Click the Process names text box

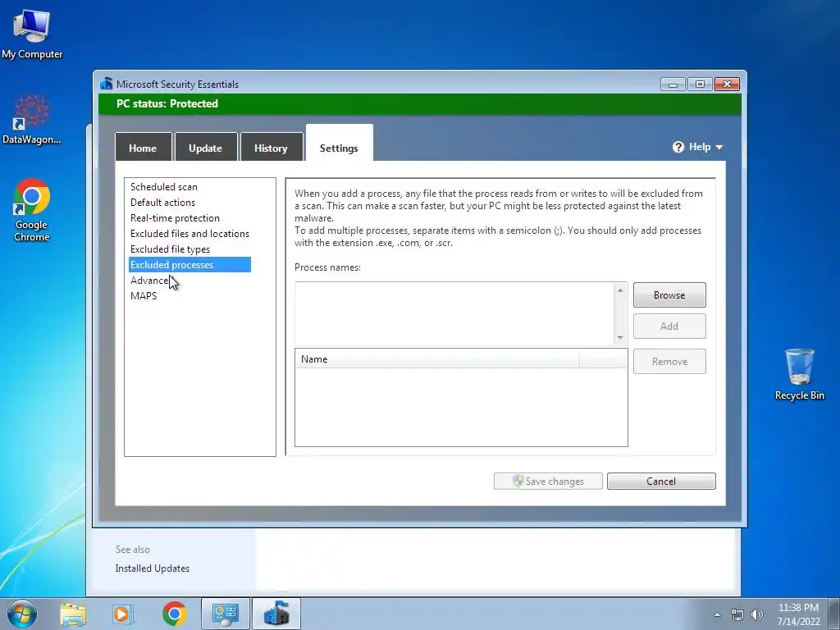pyautogui.click(x=454, y=314)
